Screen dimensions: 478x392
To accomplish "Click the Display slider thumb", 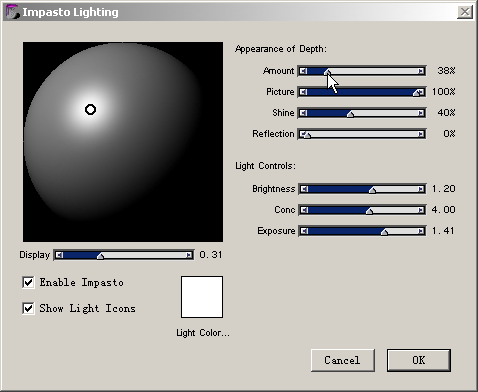I will click(x=100, y=256).
